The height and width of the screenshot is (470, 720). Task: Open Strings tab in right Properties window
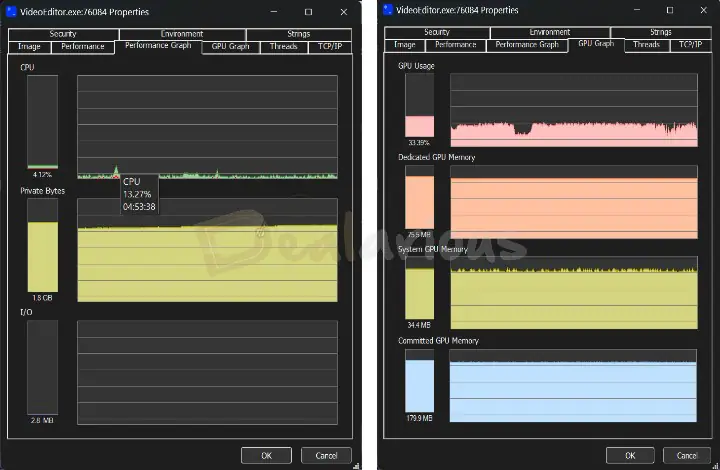tap(661, 32)
